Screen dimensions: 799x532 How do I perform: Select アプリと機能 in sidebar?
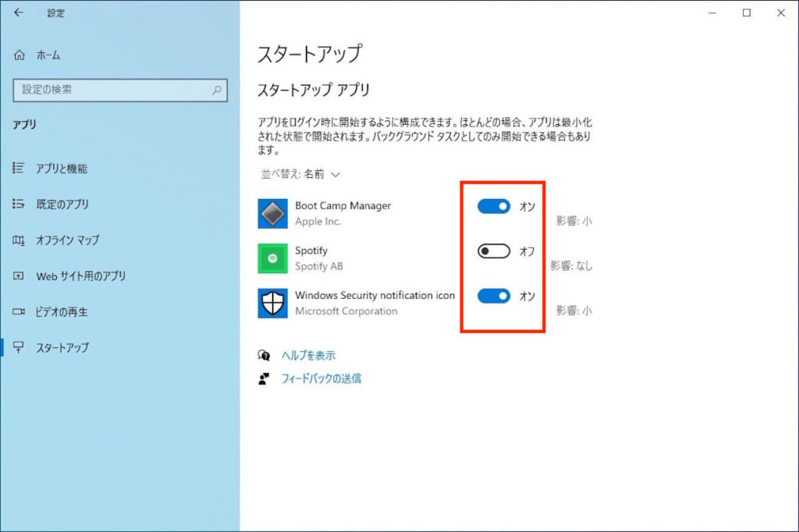61,168
